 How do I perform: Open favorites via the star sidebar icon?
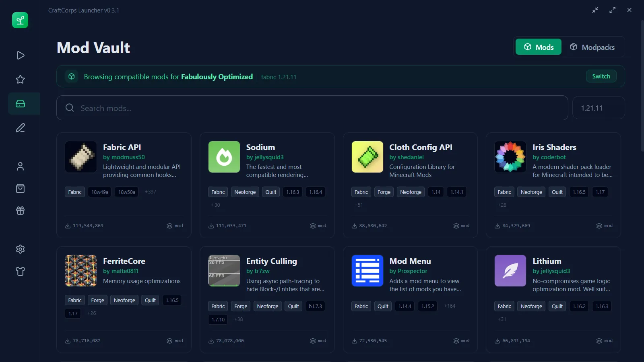click(x=20, y=80)
